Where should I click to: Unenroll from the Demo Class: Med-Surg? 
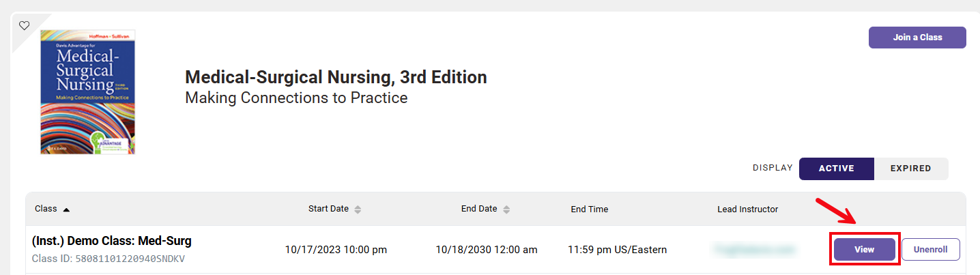931,250
